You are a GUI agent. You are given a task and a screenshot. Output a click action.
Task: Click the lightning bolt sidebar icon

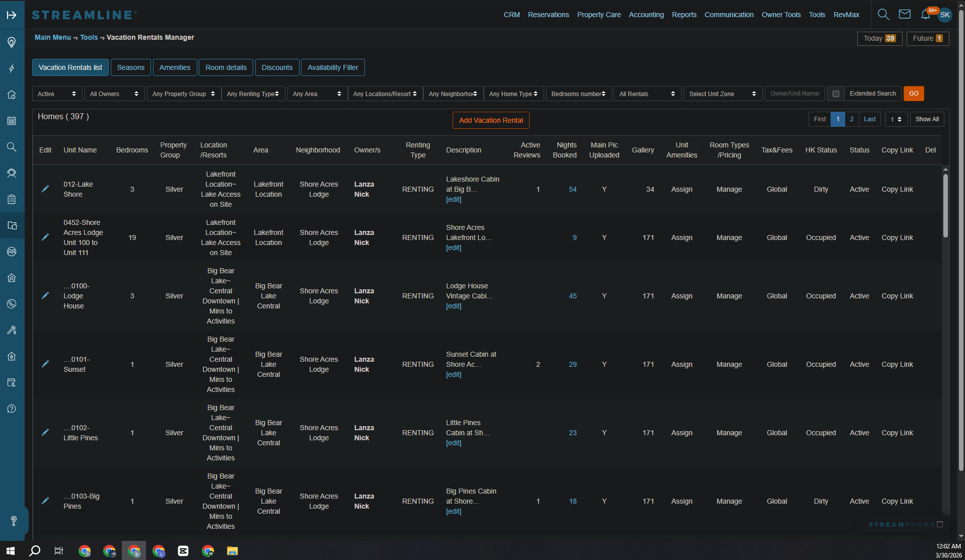[x=12, y=68]
